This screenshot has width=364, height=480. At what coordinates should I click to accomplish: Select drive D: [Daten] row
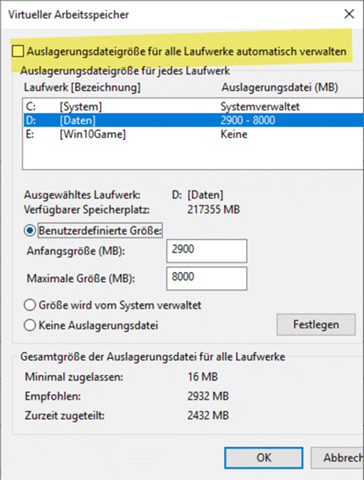coord(193,120)
